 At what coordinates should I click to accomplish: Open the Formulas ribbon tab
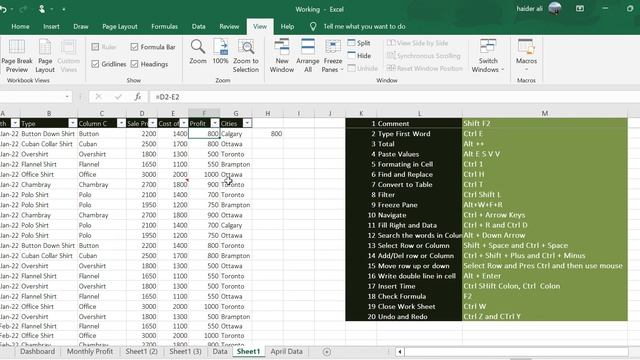click(x=164, y=27)
